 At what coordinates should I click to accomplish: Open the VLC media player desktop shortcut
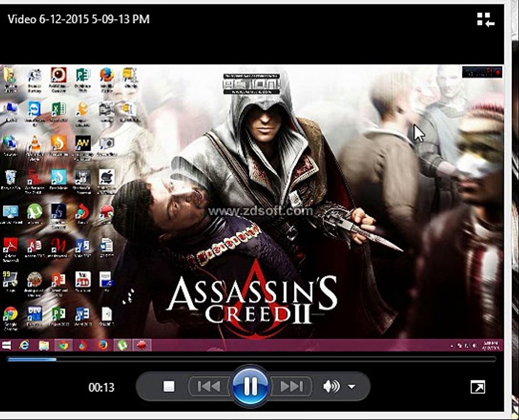tap(34, 148)
